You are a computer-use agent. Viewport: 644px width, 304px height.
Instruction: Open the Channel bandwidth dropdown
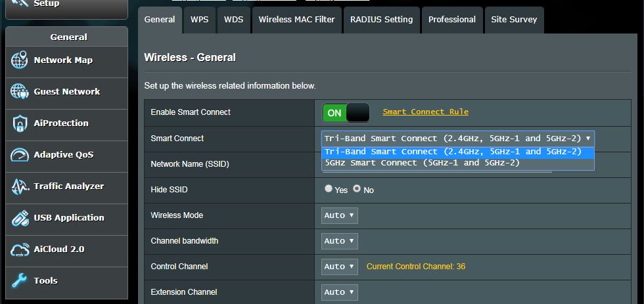339,241
